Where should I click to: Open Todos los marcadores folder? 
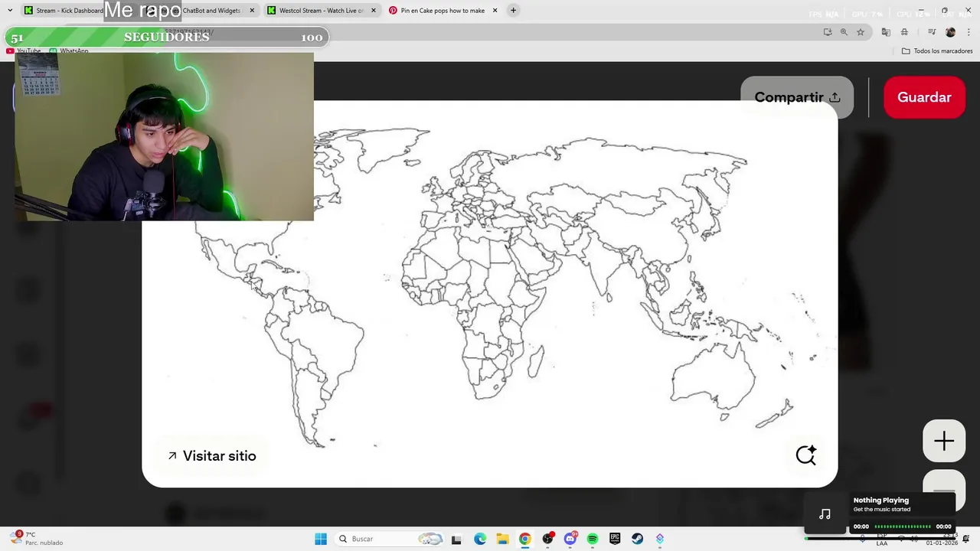937,51
